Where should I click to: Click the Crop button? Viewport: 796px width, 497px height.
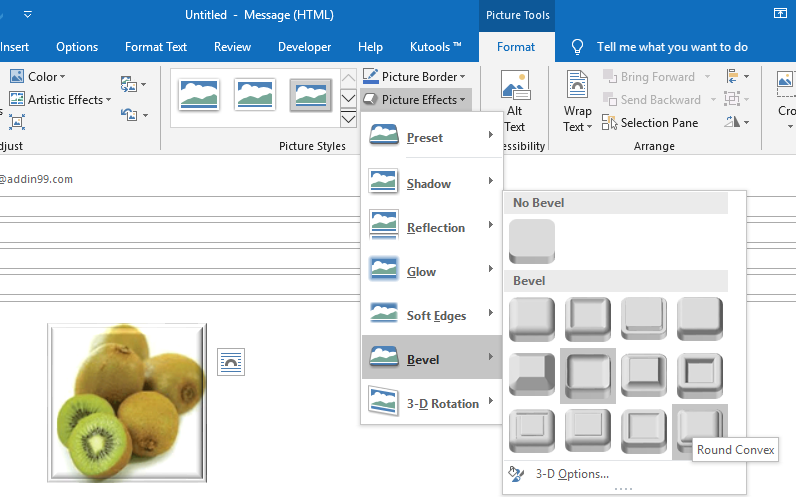[x=786, y=101]
